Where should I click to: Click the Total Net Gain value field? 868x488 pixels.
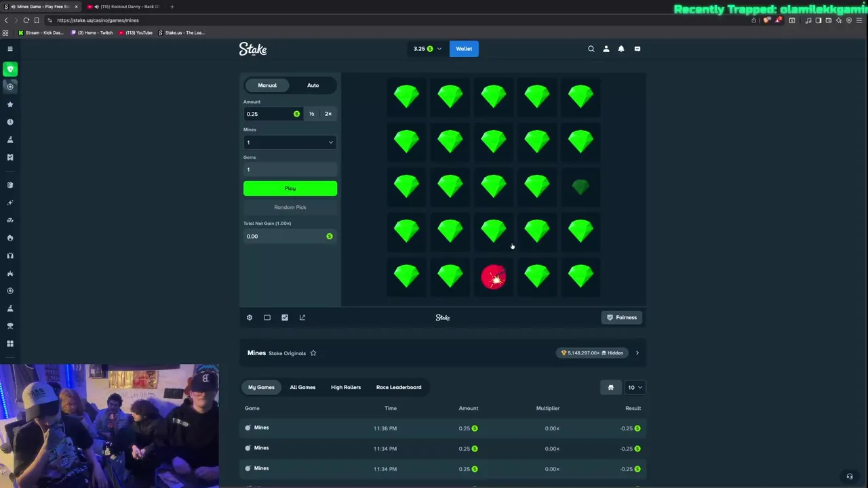[x=290, y=237]
